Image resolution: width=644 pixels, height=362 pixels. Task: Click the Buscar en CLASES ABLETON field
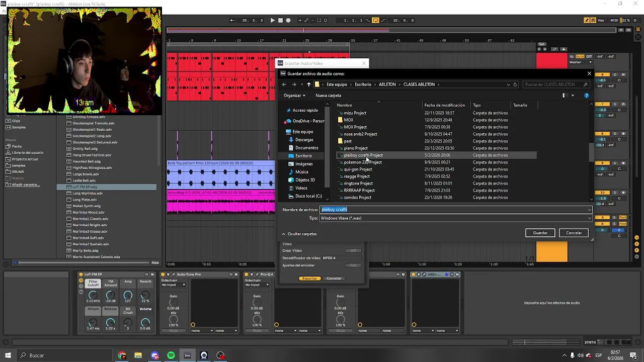click(557, 84)
